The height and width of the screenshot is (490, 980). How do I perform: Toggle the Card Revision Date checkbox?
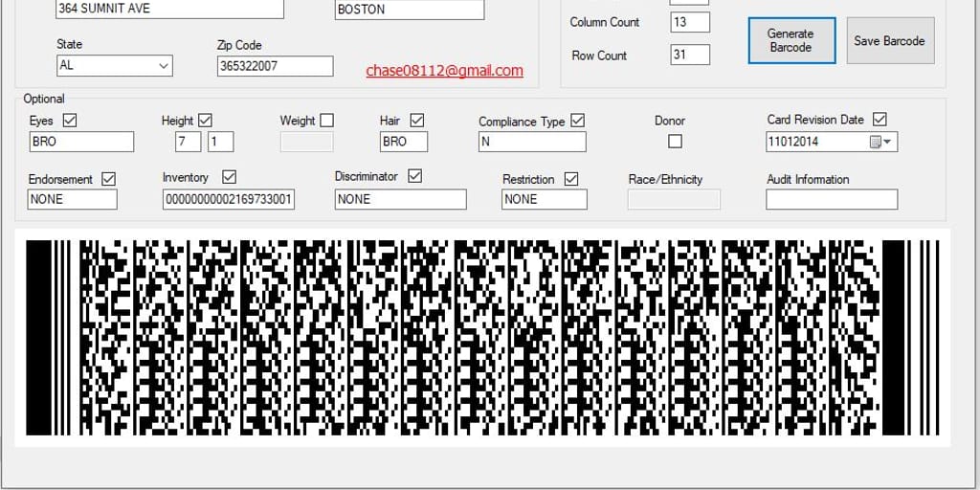tap(880, 120)
